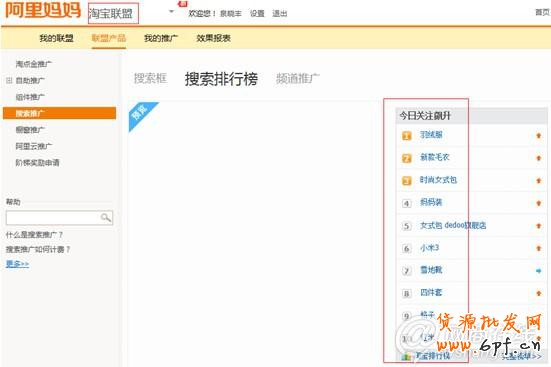Click the rank 4 badge beside 妈妈装
The image size is (551, 367).
[407, 203]
